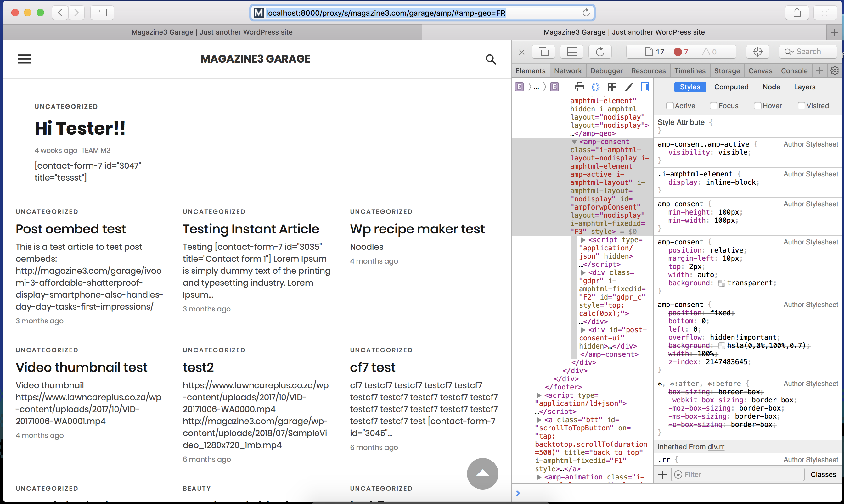Expand the div class gdpr node
This screenshot has height=504, width=844.
pos(583,273)
